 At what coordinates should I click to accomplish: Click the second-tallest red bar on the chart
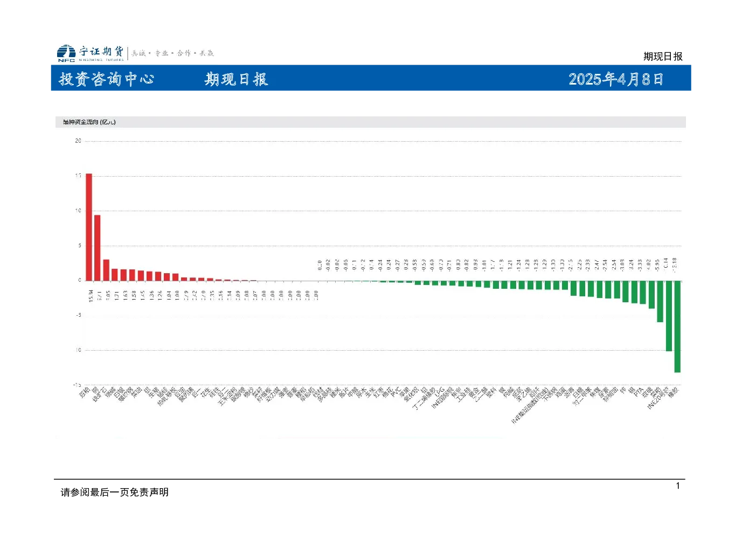pos(98,248)
